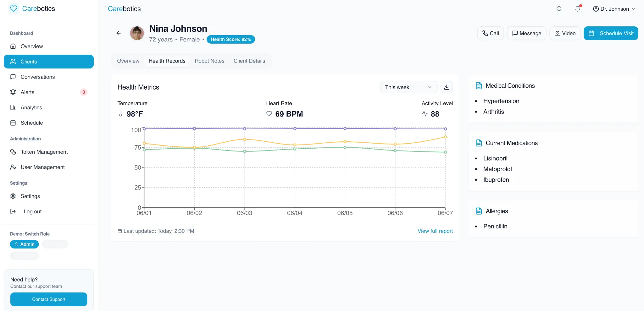Click the search magnifier icon
644x311 pixels.
[559, 9]
